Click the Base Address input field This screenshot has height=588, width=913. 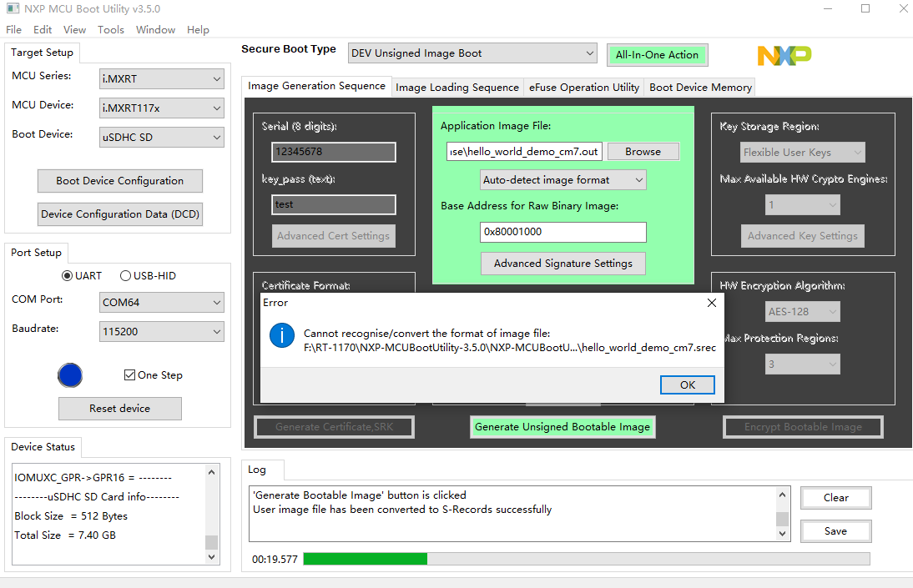coord(563,232)
